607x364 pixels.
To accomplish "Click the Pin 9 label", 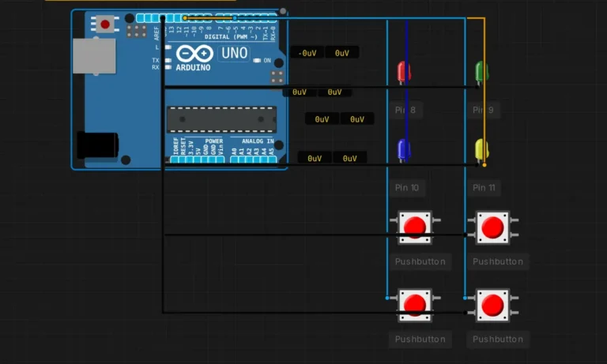I will click(483, 111).
